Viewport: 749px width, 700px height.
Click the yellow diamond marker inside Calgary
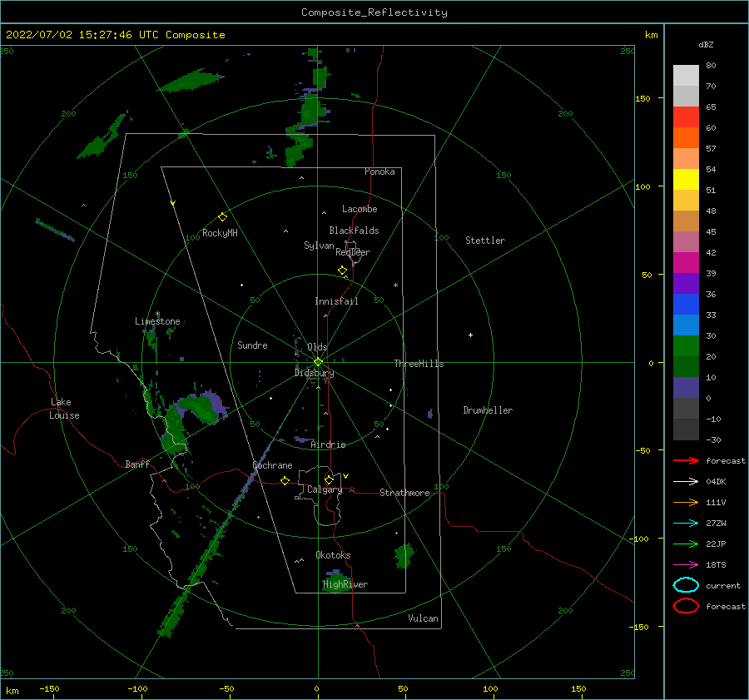329,479
